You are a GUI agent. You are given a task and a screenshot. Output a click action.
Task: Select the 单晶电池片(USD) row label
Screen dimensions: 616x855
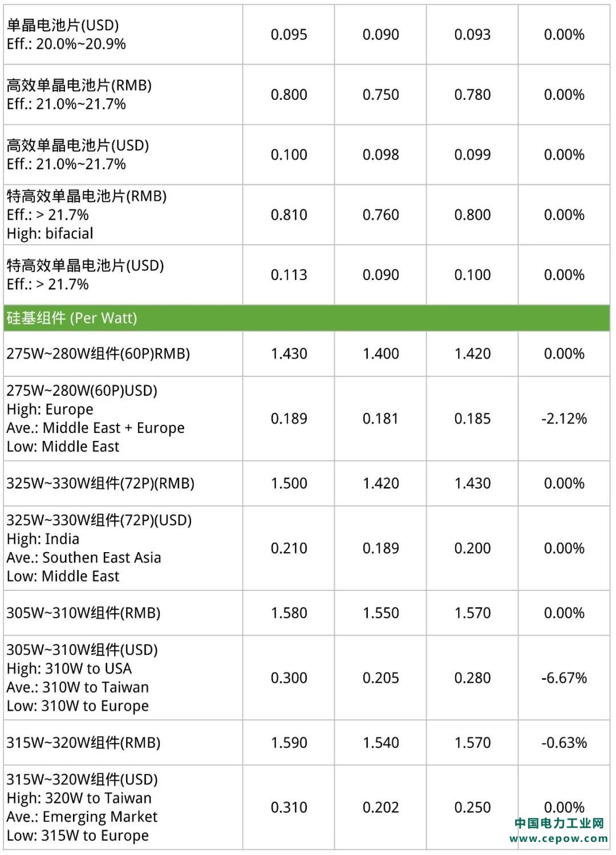tap(63, 25)
